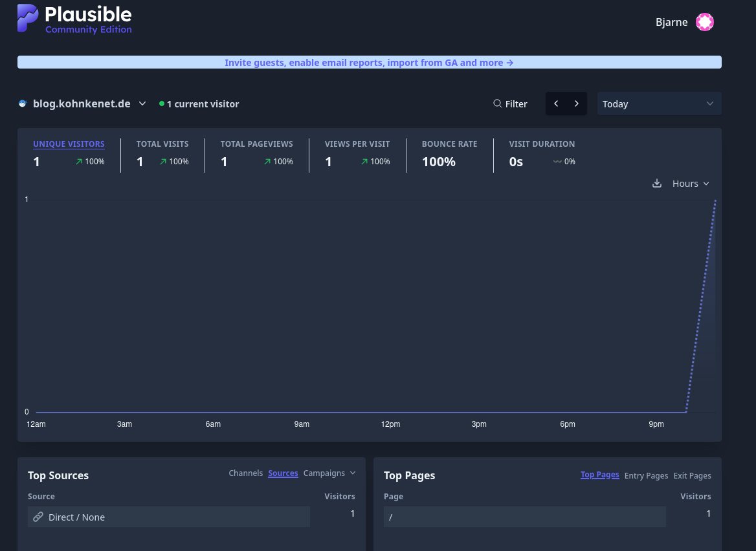Open the Today date range dropdown
This screenshot has width=756, height=551.
(659, 103)
